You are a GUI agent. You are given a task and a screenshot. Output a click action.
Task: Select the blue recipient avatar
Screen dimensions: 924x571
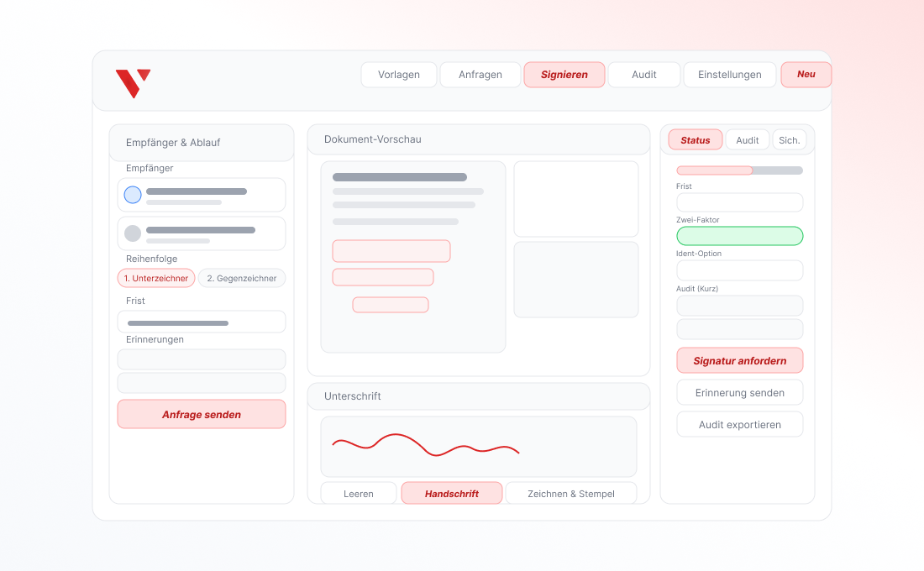(133, 195)
